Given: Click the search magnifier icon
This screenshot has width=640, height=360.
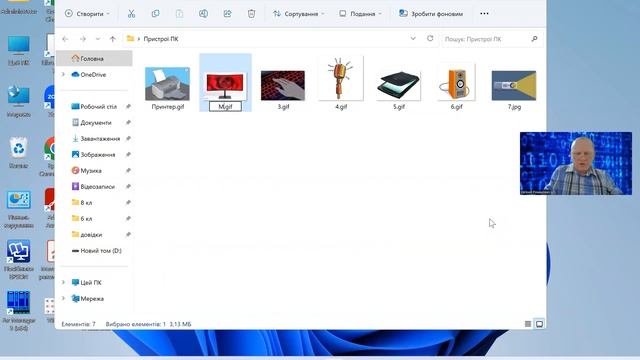Looking at the screenshot, I should [x=534, y=39].
